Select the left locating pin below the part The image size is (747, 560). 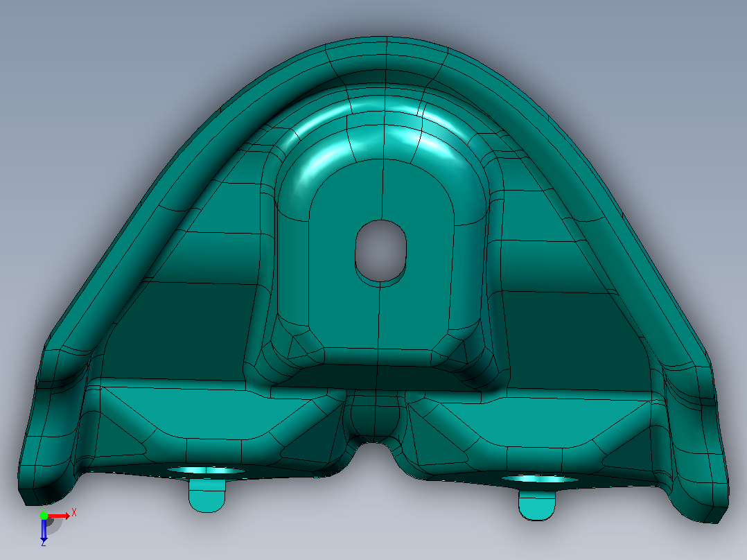(206, 496)
